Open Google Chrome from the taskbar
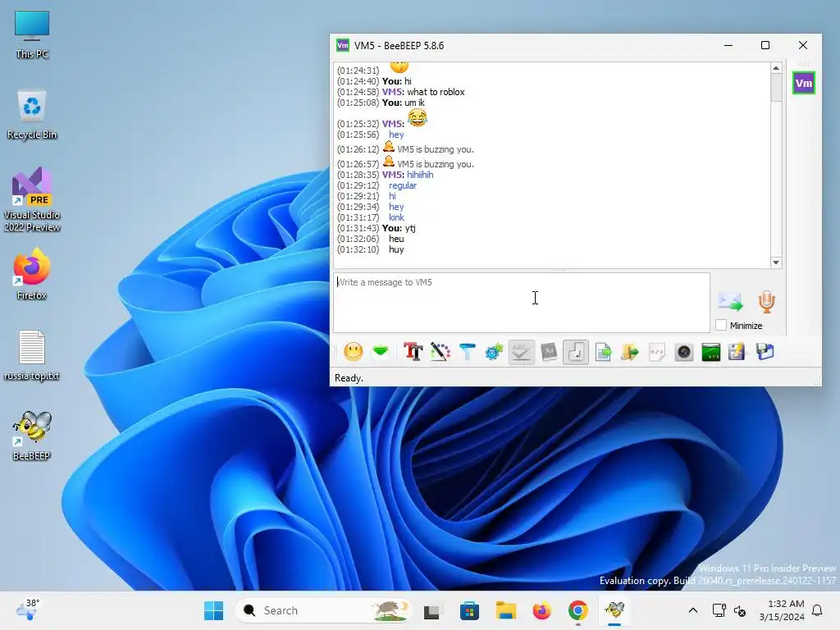840x630 pixels. tap(578, 610)
